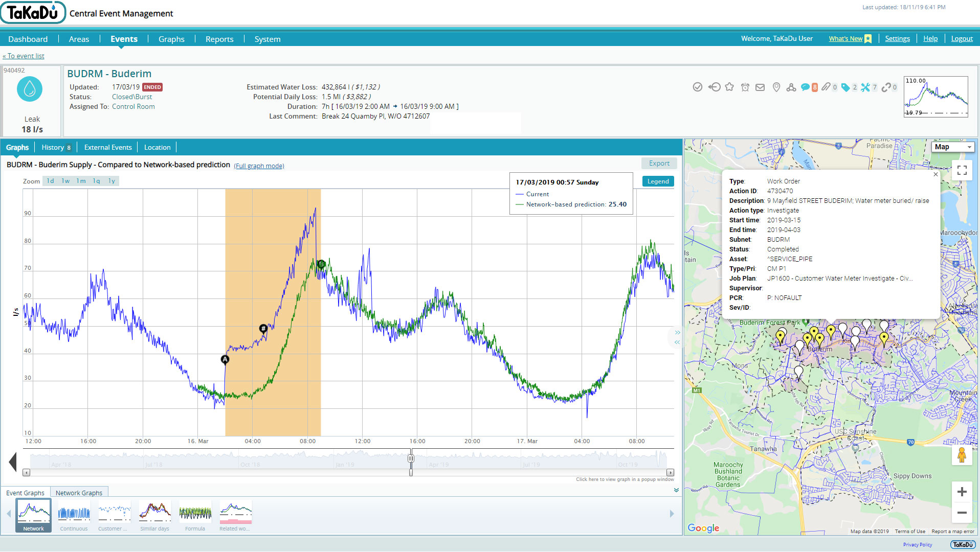Image resolution: width=980 pixels, height=552 pixels.
Task: Click the alarm clock reminder icon
Action: 745,87
